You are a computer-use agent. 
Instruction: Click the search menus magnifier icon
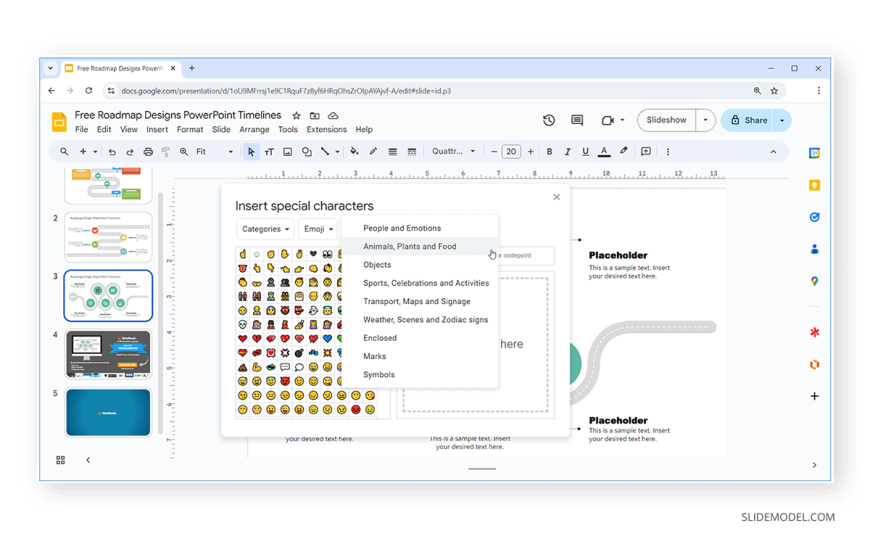(x=64, y=152)
